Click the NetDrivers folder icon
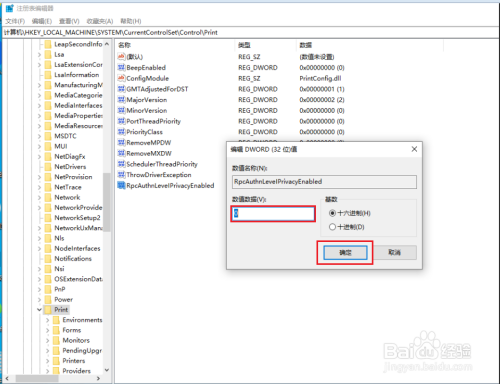500x384 pixels. click(x=48, y=167)
